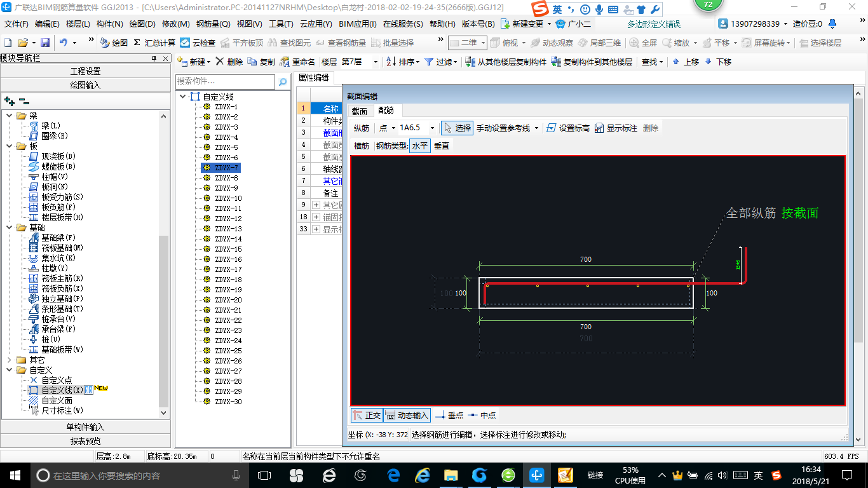Click 从其他楼层复制构件
Screen dimensions: 868x488
506,62
